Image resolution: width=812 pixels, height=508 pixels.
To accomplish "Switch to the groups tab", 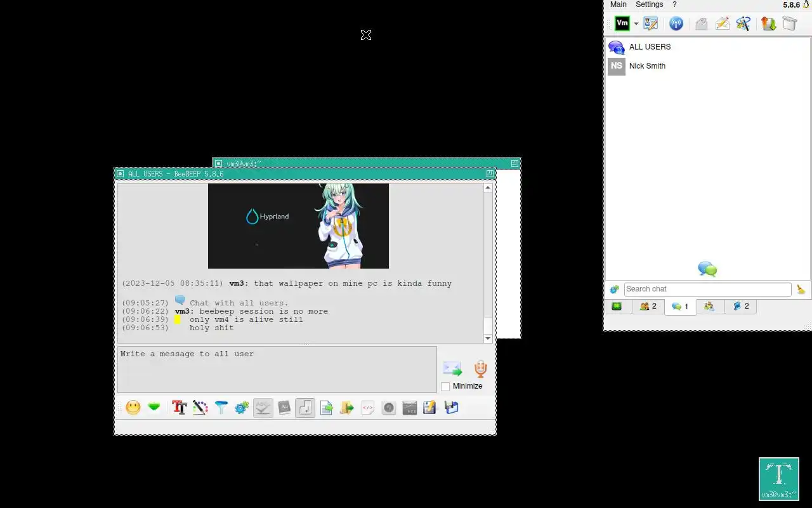I will (x=709, y=306).
